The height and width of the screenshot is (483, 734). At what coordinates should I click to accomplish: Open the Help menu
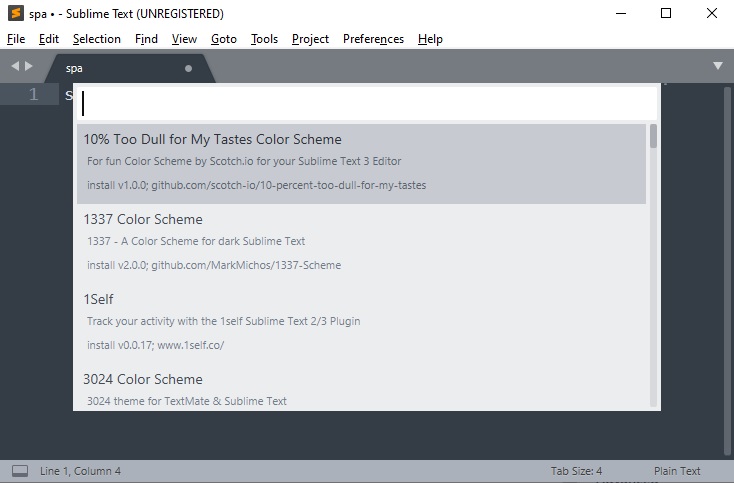[x=430, y=39]
